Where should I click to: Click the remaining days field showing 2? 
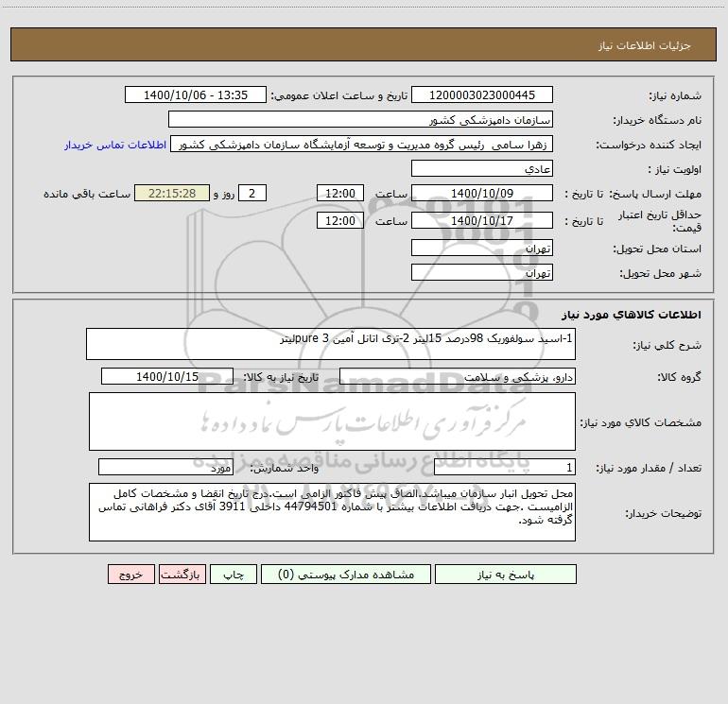coord(252,193)
